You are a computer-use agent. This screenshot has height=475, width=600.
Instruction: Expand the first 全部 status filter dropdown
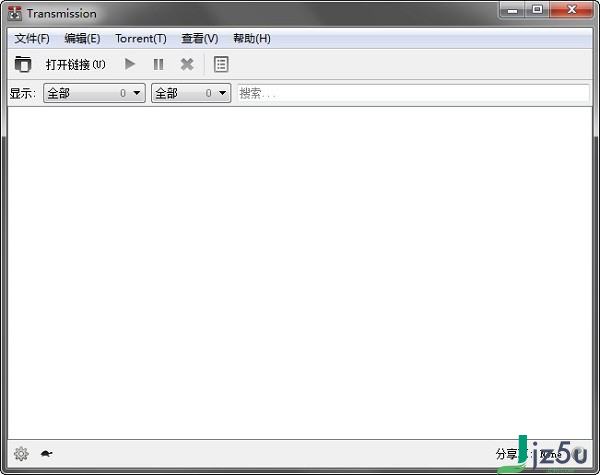point(95,93)
